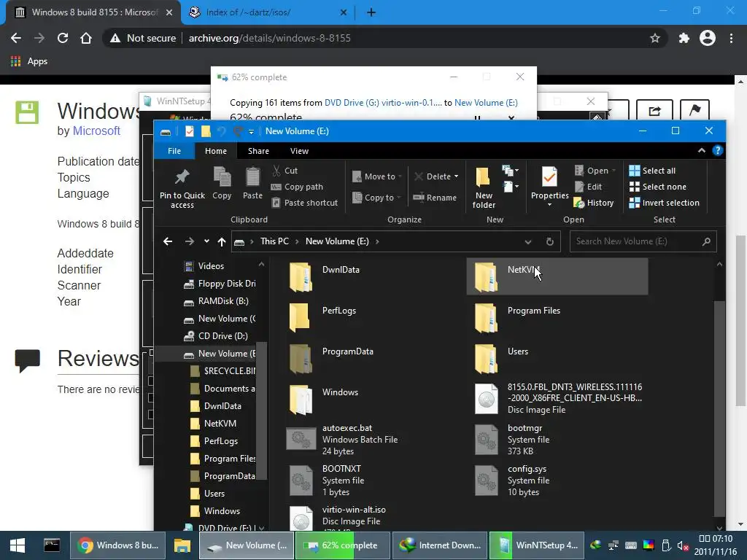Select RAMDisk (B:) in navigation tree
This screenshot has width=747, height=560.
pos(217,301)
